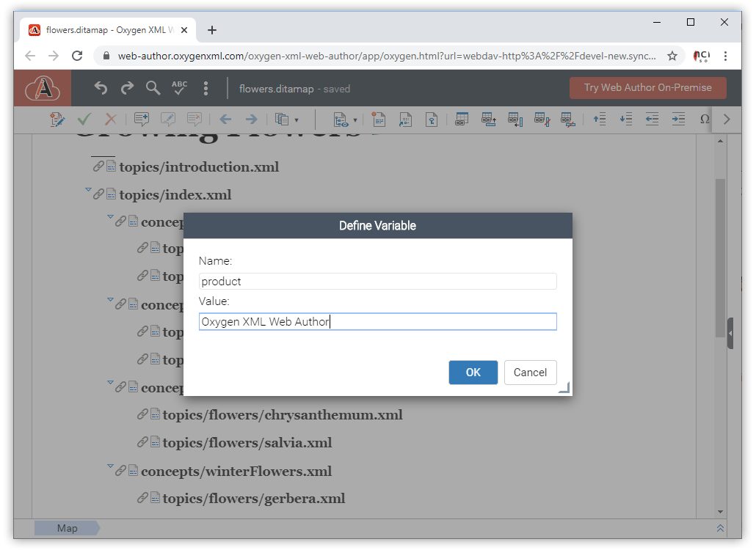
Task: Remove the selected comment
Action: pos(195,119)
